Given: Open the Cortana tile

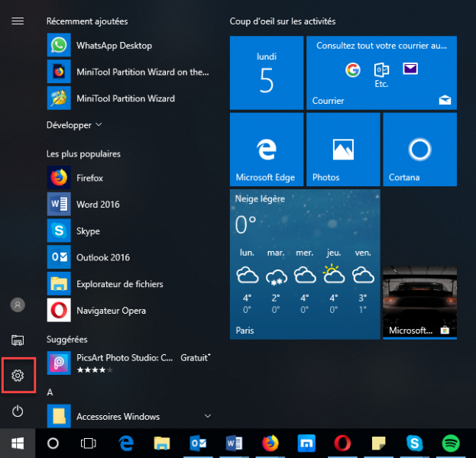Looking at the screenshot, I should (x=419, y=149).
